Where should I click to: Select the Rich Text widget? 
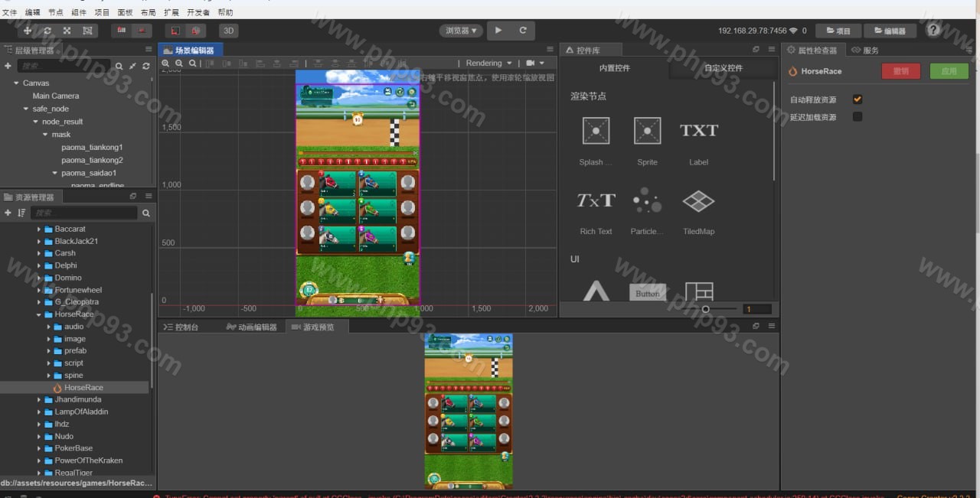point(596,201)
